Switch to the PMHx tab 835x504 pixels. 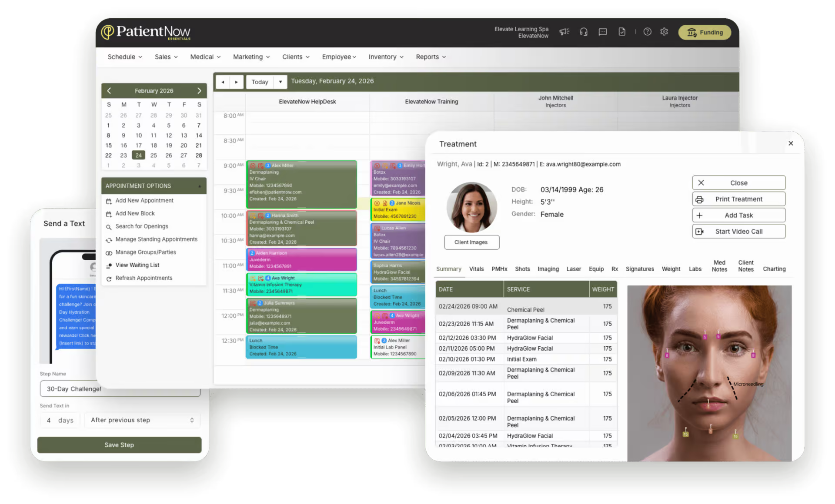499,269
